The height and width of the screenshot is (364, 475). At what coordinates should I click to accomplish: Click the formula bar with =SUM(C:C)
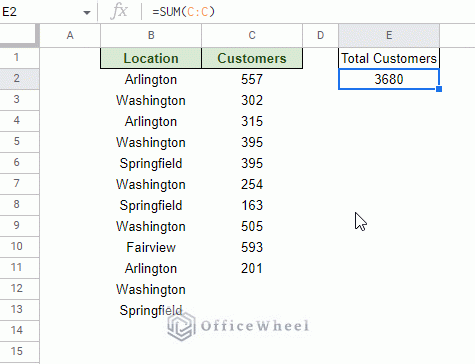(310, 12)
